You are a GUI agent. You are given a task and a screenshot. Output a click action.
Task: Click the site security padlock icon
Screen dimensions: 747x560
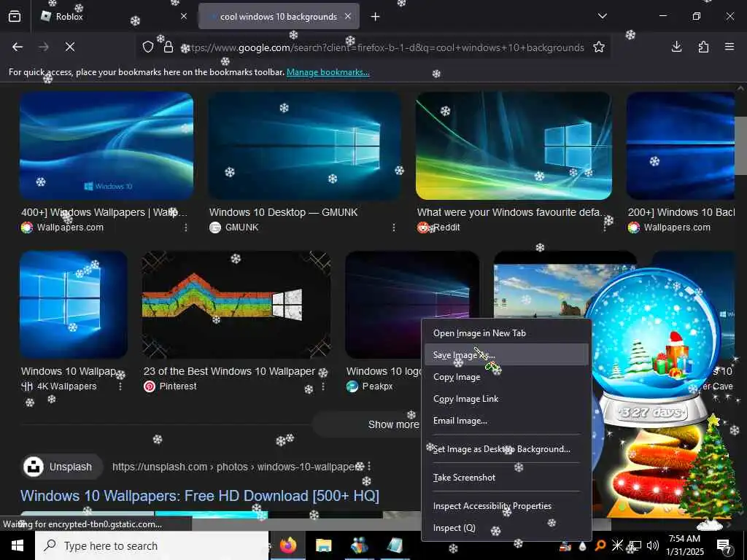coord(169,47)
